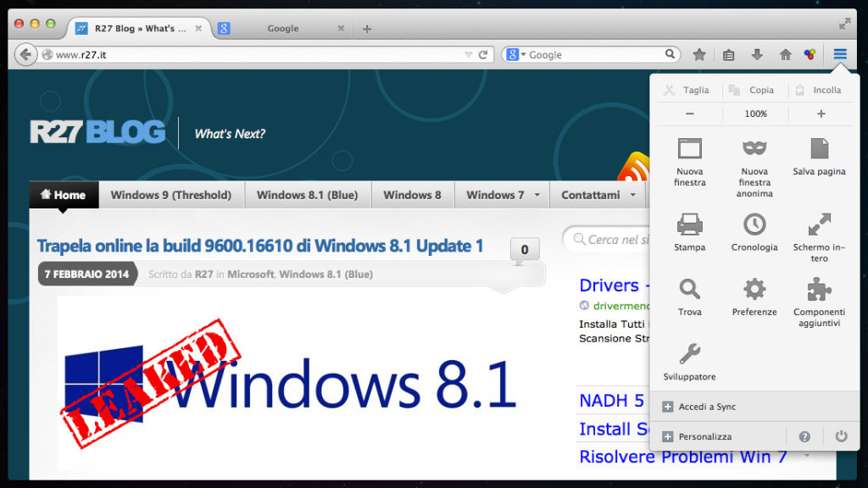Open Windows 9 (Threshold) nav item
The image size is (868, 488).
171,195
